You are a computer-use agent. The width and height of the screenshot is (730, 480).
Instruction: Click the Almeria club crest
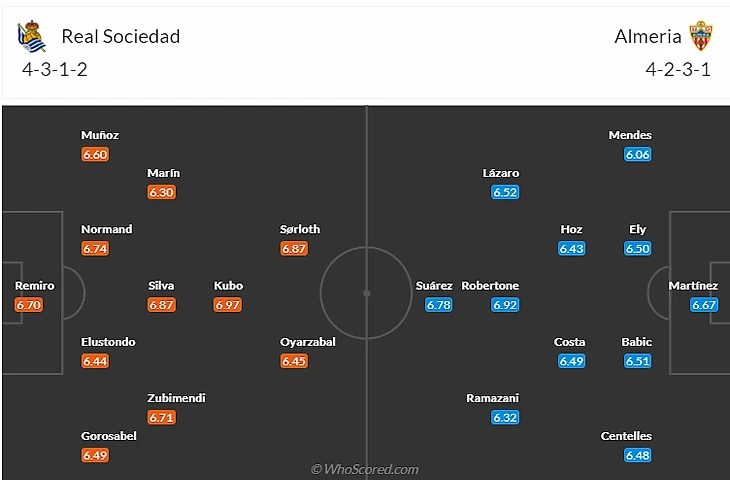click(702, 37)
